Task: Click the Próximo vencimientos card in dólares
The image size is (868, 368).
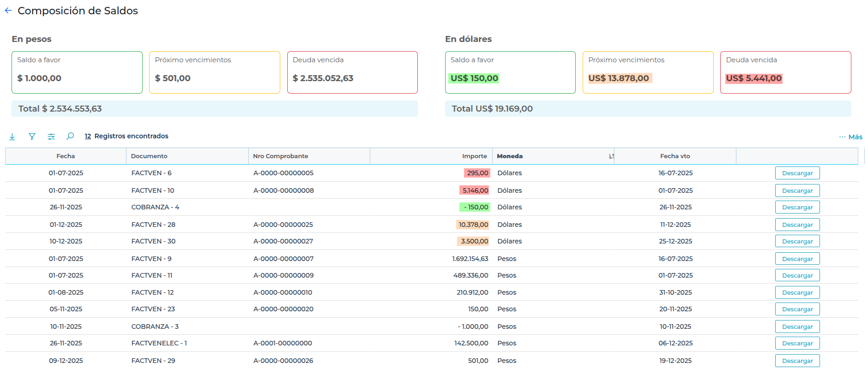Action: click(x=647, y=72)
